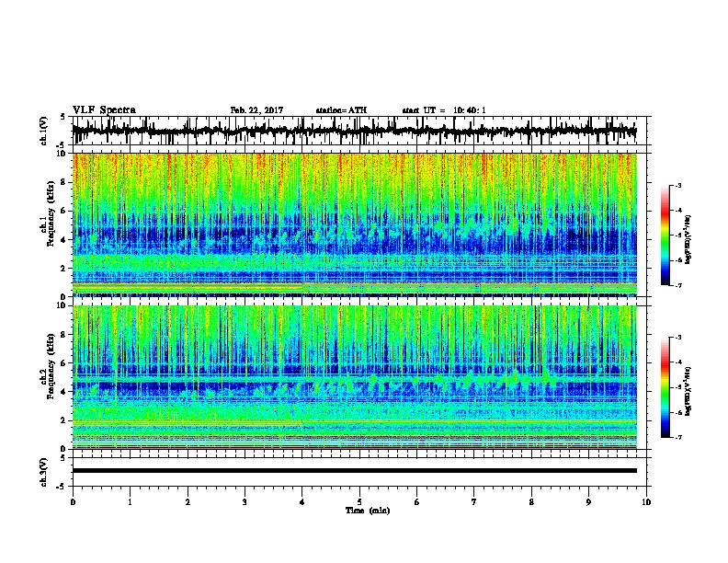Click the -4 label on ch.2 color bar

pos(677,362)
